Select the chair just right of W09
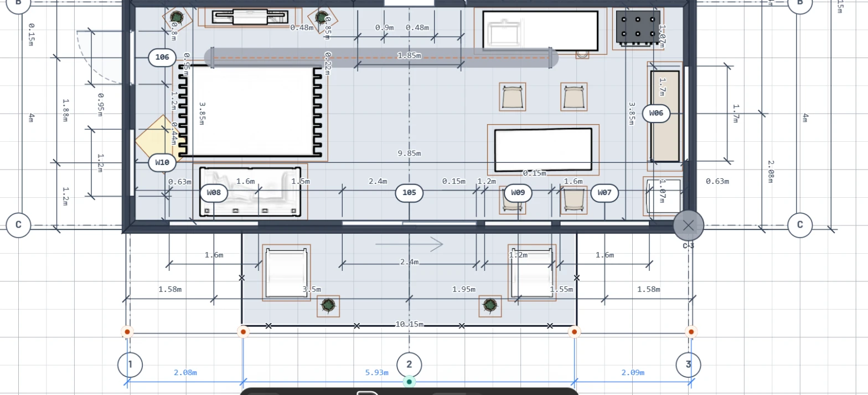Image resolution: width=868 pixels, height=395 pixels. (x=573, y=201)
